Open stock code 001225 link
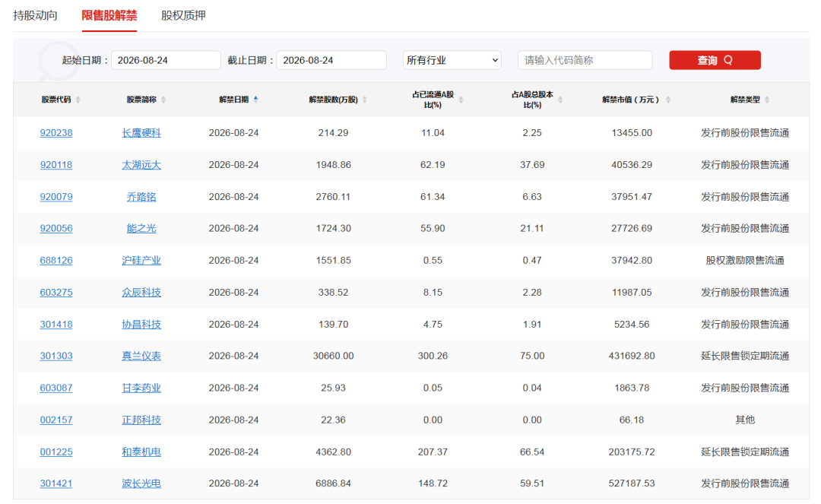821x504 pixels. 56,452
